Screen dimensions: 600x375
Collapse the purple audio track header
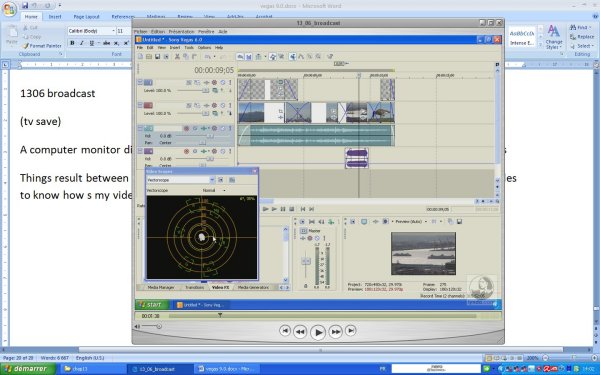[140, 151]
